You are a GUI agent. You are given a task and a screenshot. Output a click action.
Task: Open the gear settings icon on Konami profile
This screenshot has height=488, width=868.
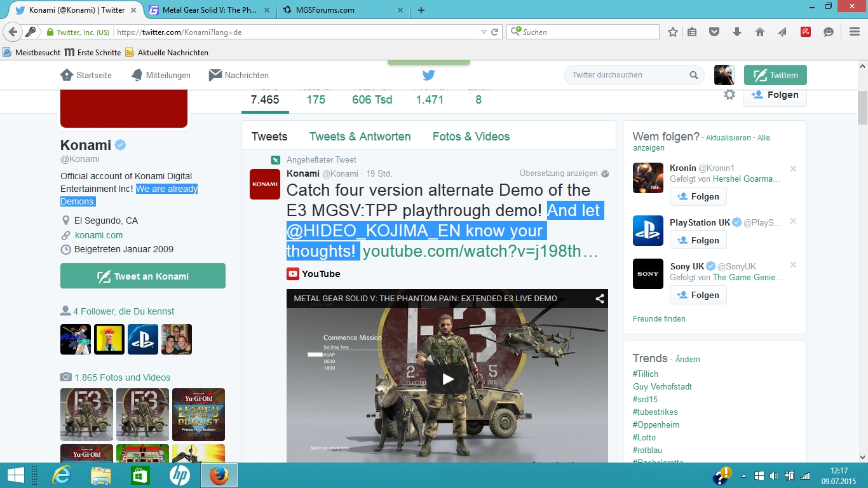pyautogui.click(x=729, y=95)
